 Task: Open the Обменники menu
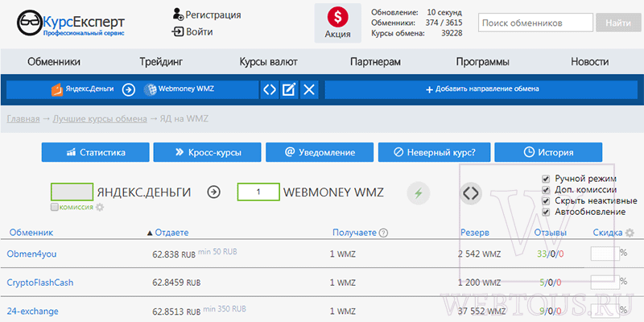(54, 62)
